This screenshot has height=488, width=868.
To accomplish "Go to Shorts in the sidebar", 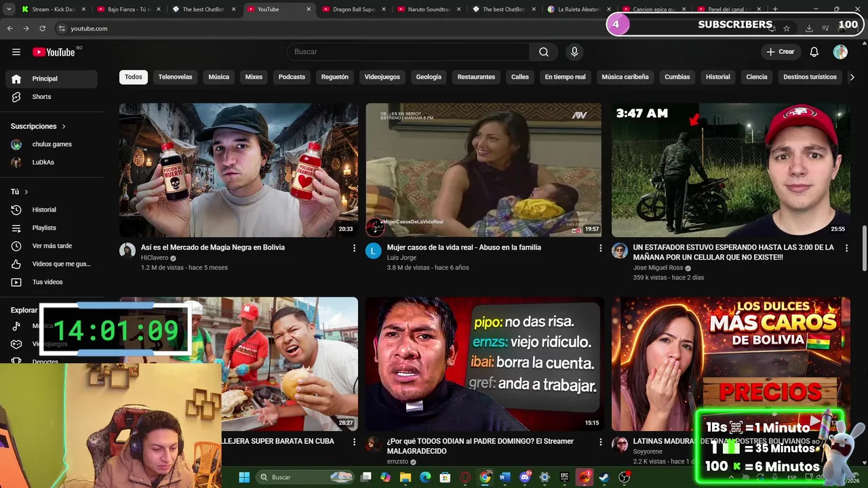I will (52, 97).
